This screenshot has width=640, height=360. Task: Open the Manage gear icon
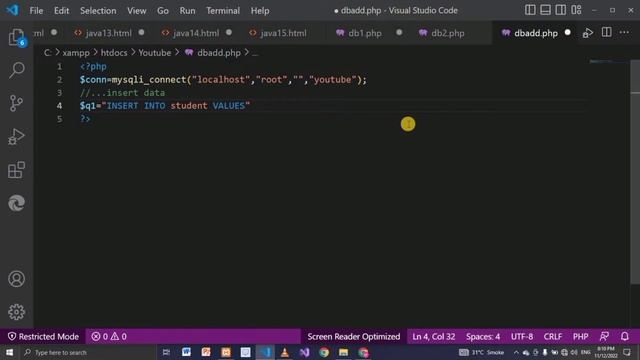[x=16, y=312]
